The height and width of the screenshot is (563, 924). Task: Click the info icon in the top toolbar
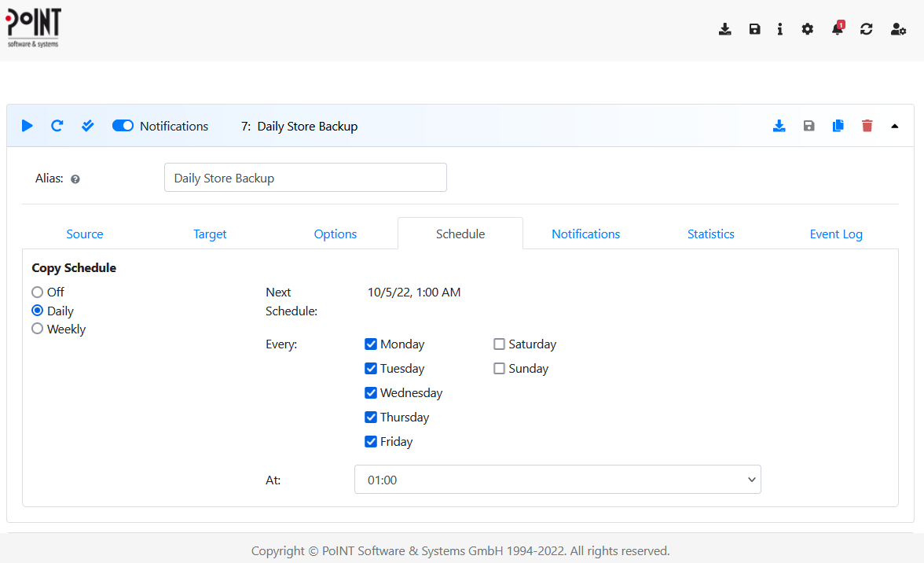pos(779,29)
